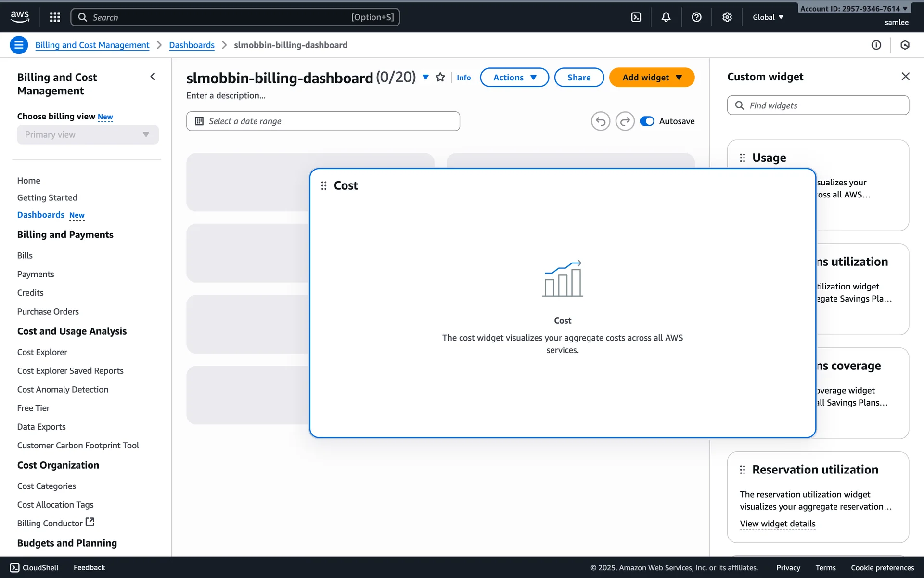Open Cost Explorer in sidebar

[x=42, y=352]
